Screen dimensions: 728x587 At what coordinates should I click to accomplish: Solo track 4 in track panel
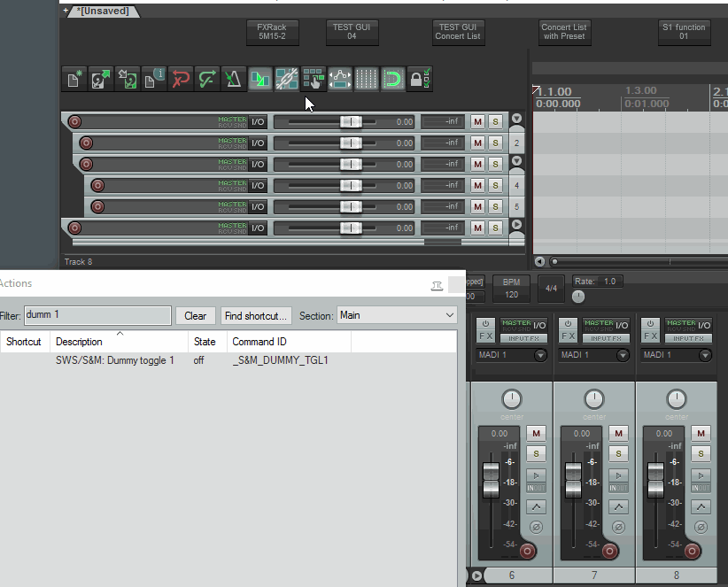coord(495,186)
